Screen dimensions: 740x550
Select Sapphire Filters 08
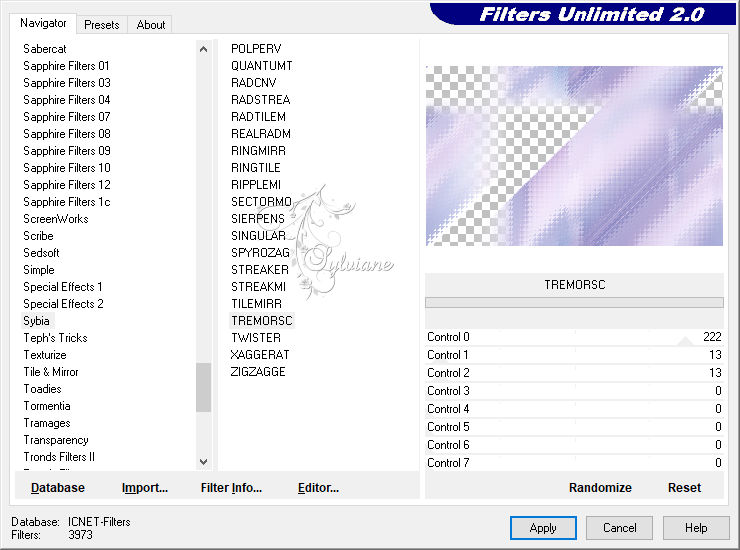pyautogui.click(x=67, y=134)
